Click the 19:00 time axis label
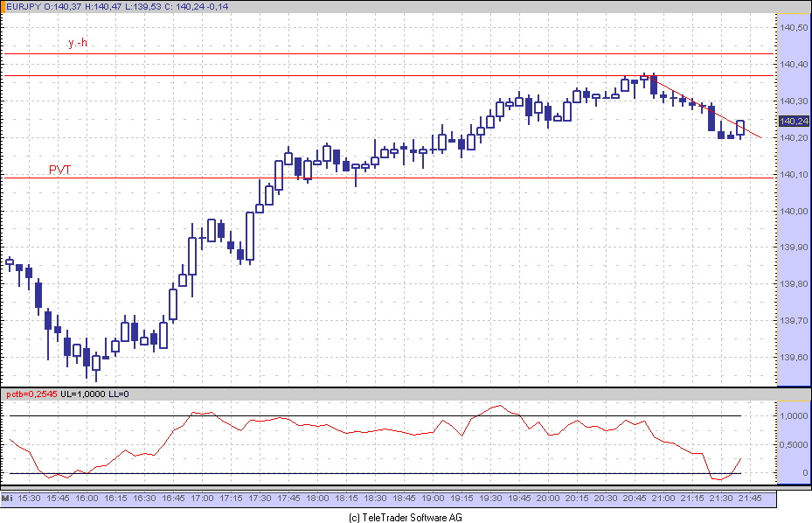Image resolution: width=812 pixels, height=523 pixels. point(433,499)
